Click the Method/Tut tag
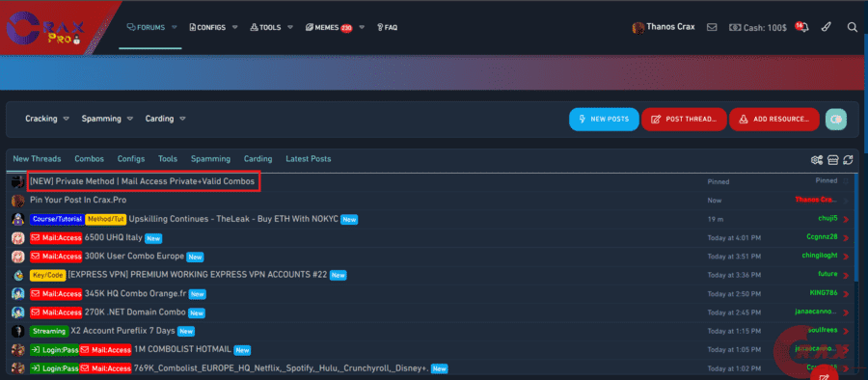This screenshot has height=380, width=868. (106, 219)
